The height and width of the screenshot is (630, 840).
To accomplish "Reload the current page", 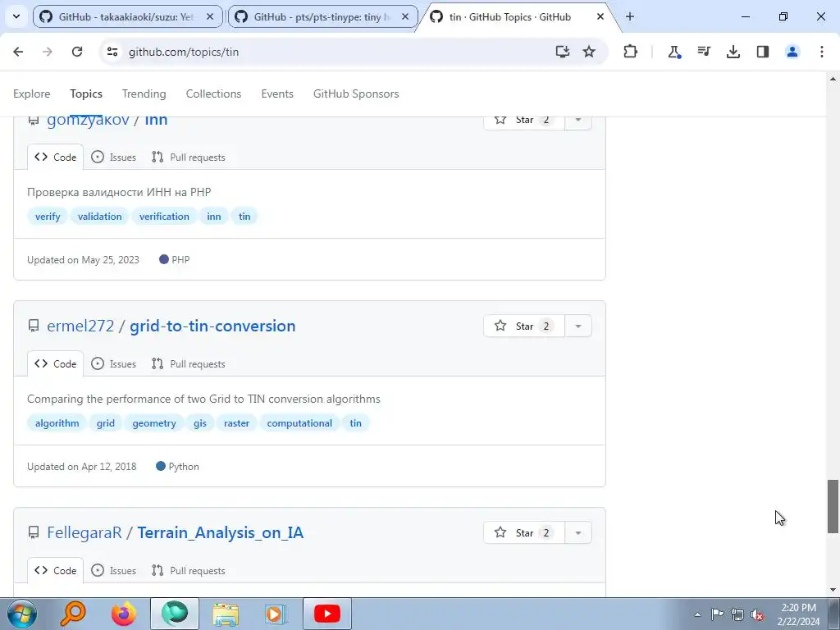I will (x=77, y=52).
